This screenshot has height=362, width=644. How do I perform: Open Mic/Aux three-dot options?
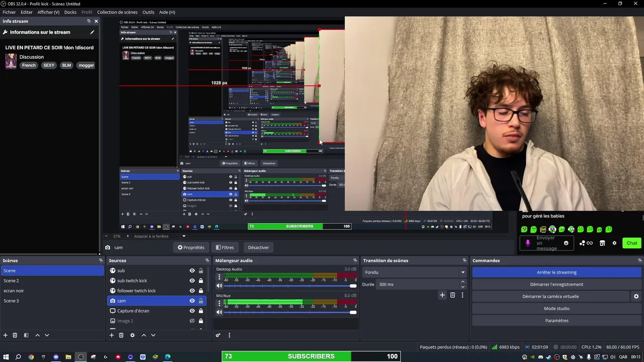(219, 304)
